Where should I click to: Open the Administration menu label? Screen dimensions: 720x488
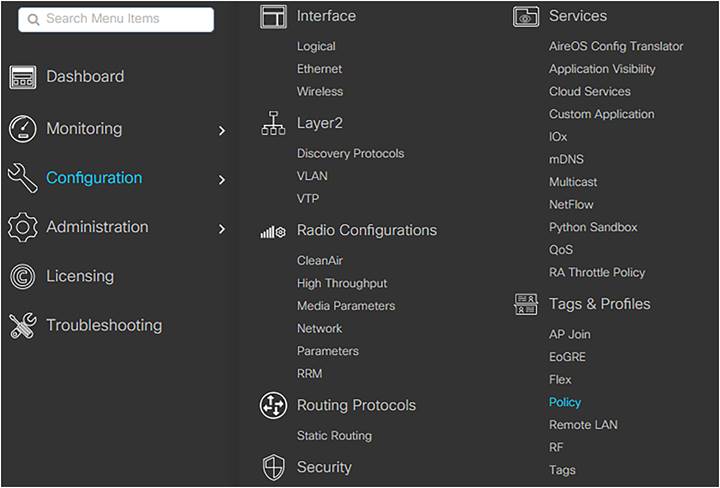coord(97,227)
